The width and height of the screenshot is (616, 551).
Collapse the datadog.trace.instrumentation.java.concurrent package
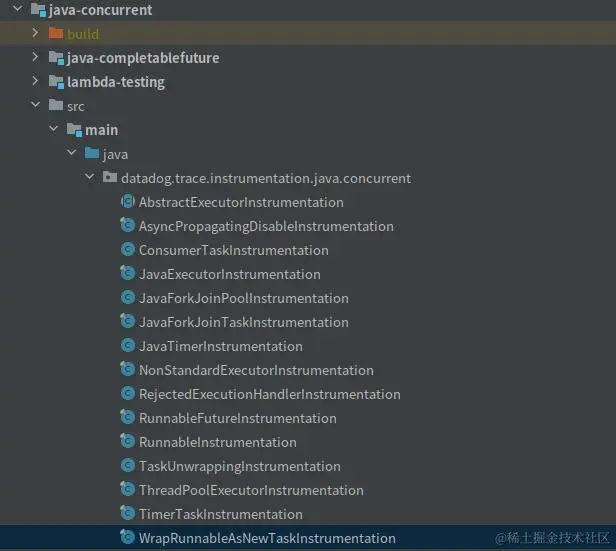90,177
